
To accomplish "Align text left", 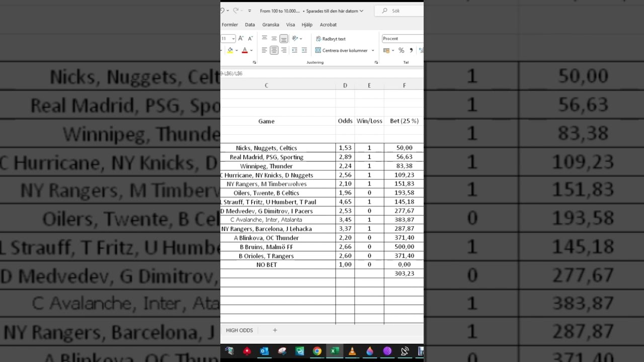I will (264, 50).
